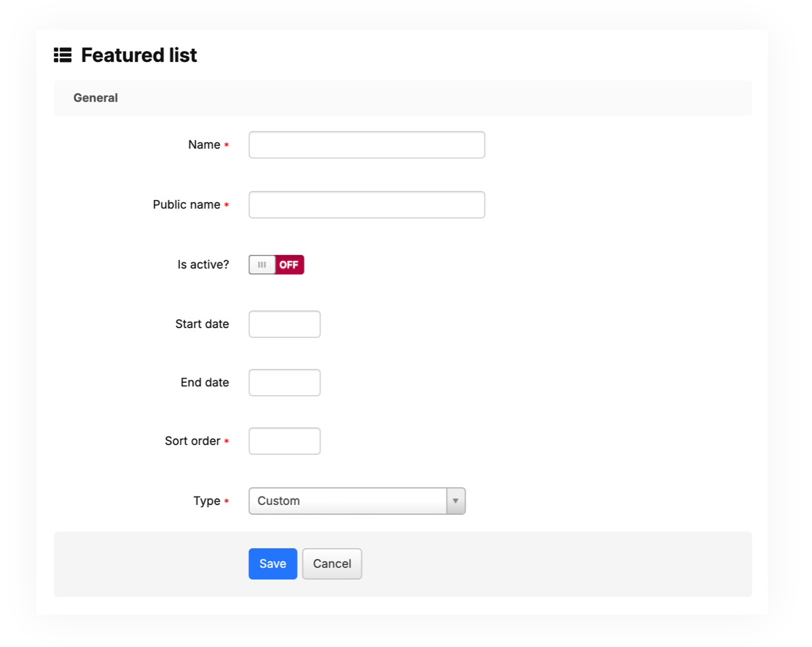This screenshot has height=647, width=812.
Task: Click the Sort order label
Action: coord(192,441)
